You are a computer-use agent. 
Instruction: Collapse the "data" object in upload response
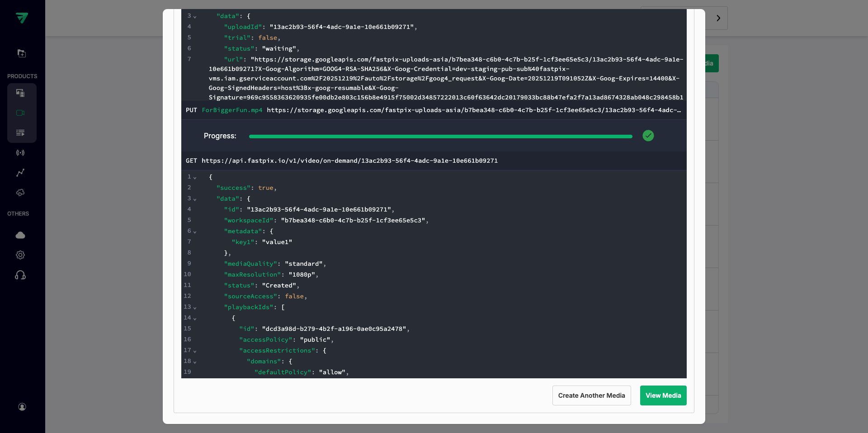(x=195, y=17)
